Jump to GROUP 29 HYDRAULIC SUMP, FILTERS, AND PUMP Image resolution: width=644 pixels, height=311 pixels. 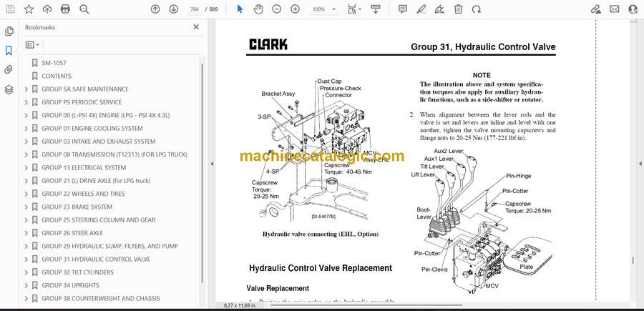[x=110, y=246]
